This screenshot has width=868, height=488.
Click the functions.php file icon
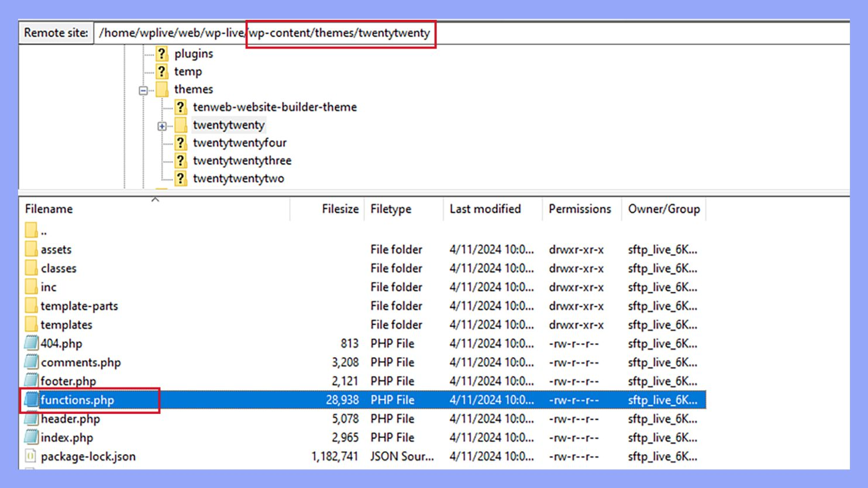[x=32, y=400]
